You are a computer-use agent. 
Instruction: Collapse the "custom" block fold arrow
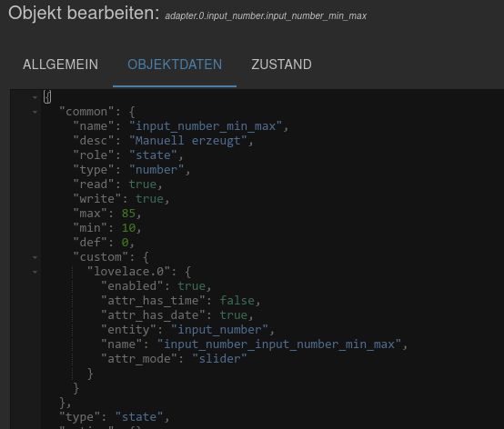pos(35,257)
